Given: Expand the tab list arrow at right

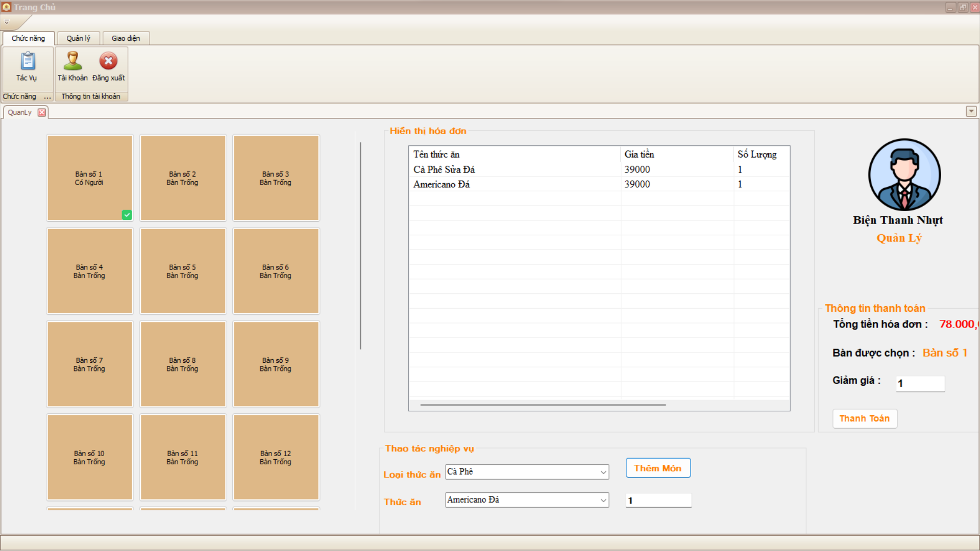Looking at the screenshot, I should [x=971, y=111].
